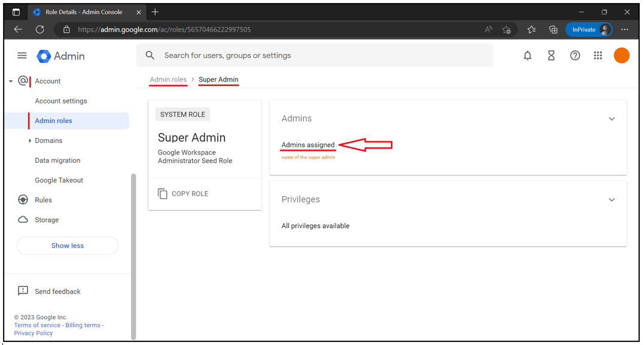Select Admin roles in sidebar

(x=53, y=121)
